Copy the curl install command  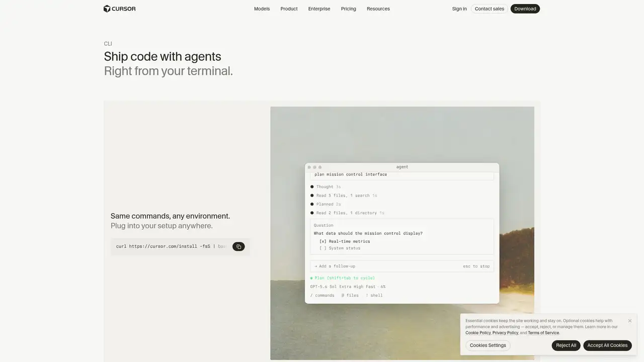(238, 246)
